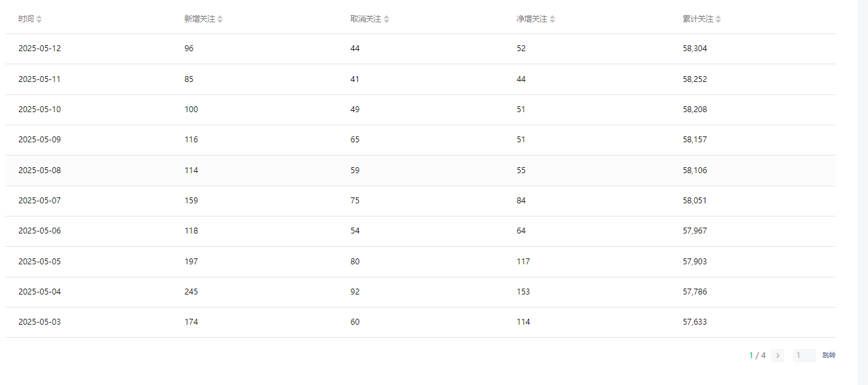This screenshot has height=385, width=868.
Task: Click the 新增关注 header text
Action: click(200, 19)
